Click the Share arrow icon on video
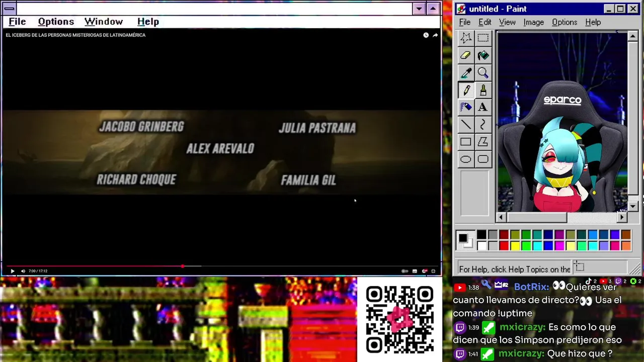Image resolution: width=644 pixels, height=362 pixels. tap(435, 35)
